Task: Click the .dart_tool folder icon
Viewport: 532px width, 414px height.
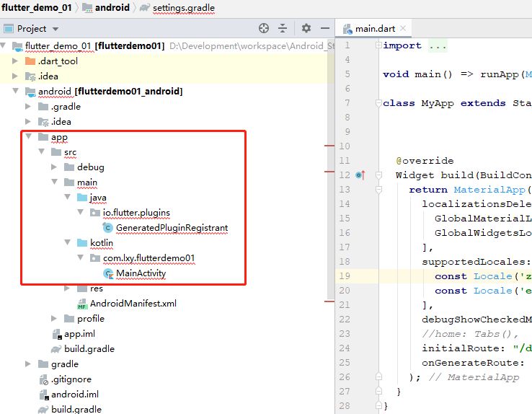Action: click(30, 61)
